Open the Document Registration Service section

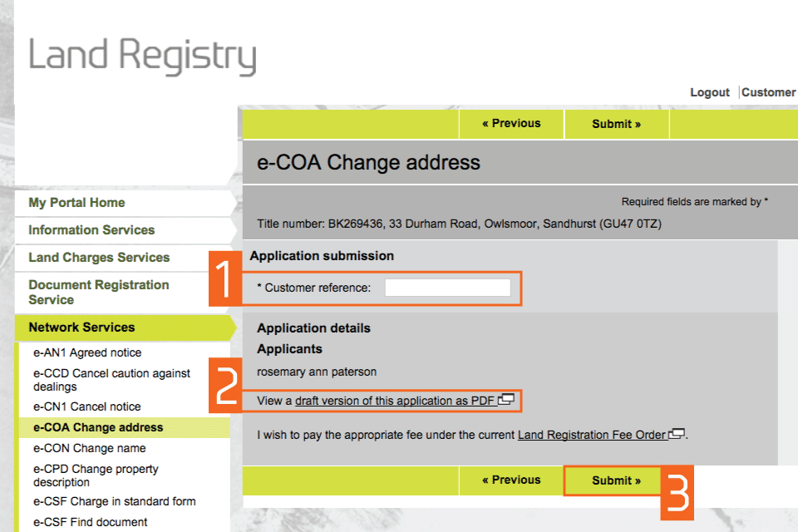tap(98, 292)
